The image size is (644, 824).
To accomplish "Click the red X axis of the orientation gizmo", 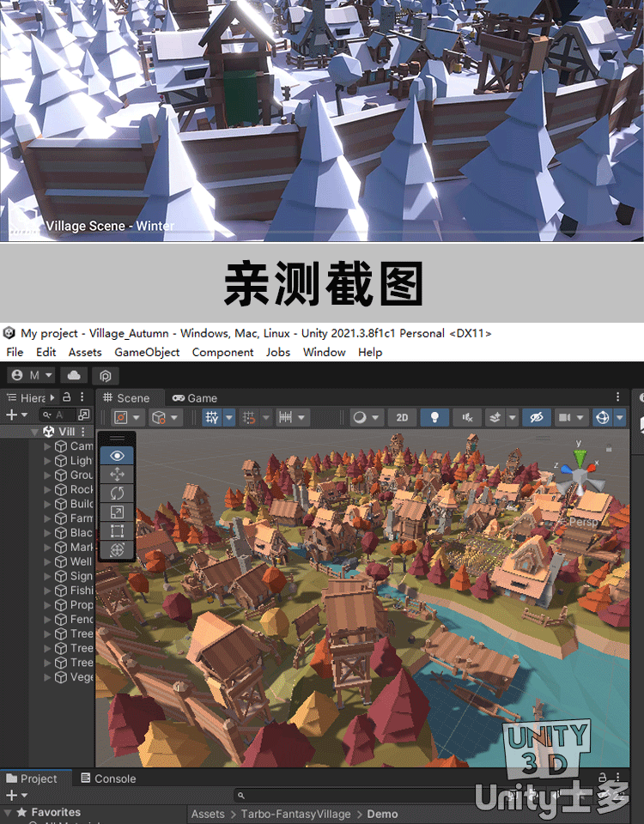I will click(x=592, y=467).
